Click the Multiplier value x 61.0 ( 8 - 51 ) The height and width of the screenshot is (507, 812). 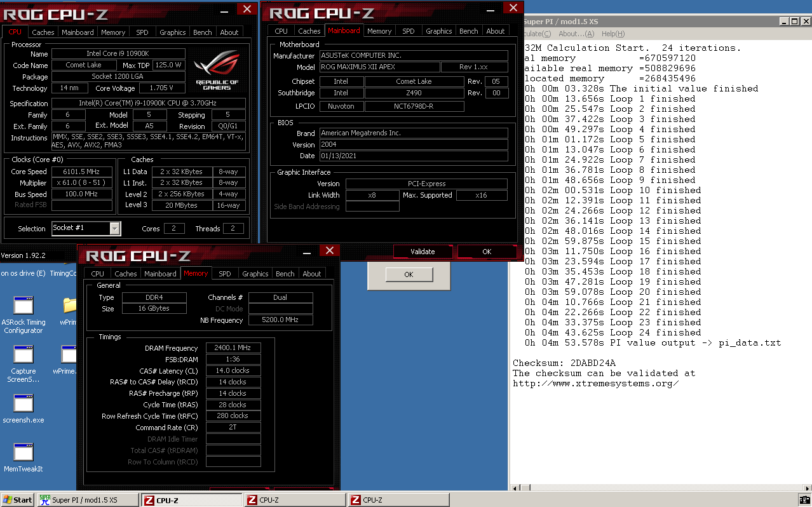click(x=82, y=183)
